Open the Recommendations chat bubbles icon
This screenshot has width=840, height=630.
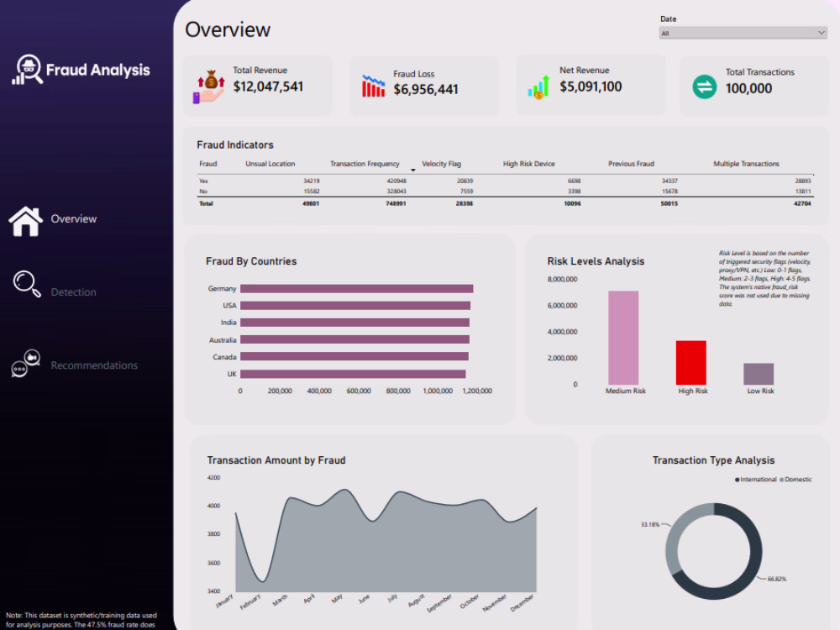(26, 364)
